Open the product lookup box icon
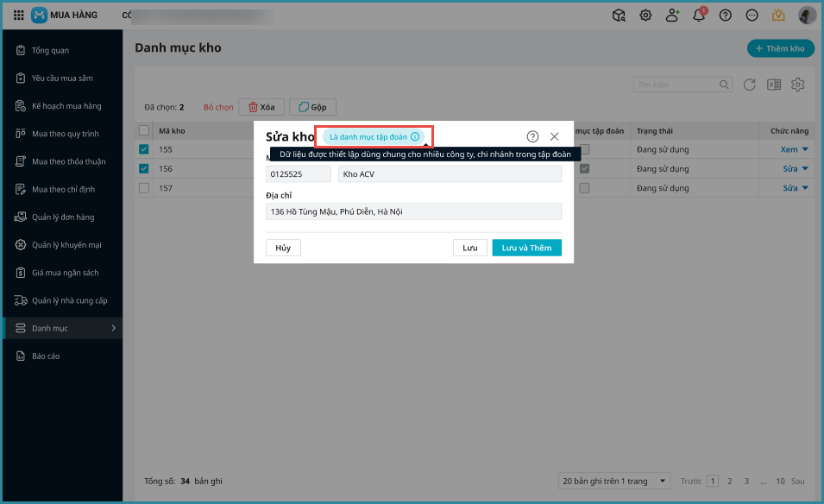824x504 pixels. pos(619,16)
